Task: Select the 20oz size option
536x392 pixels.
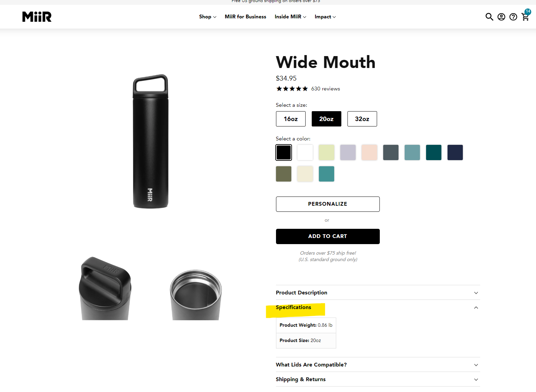Action: coord(326,119)
